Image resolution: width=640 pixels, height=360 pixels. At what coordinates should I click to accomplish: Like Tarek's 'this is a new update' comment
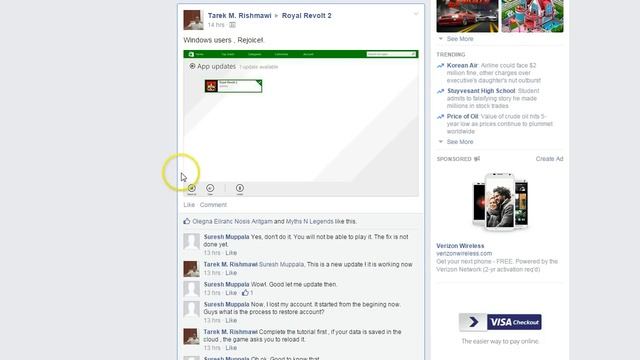(231, 273)
